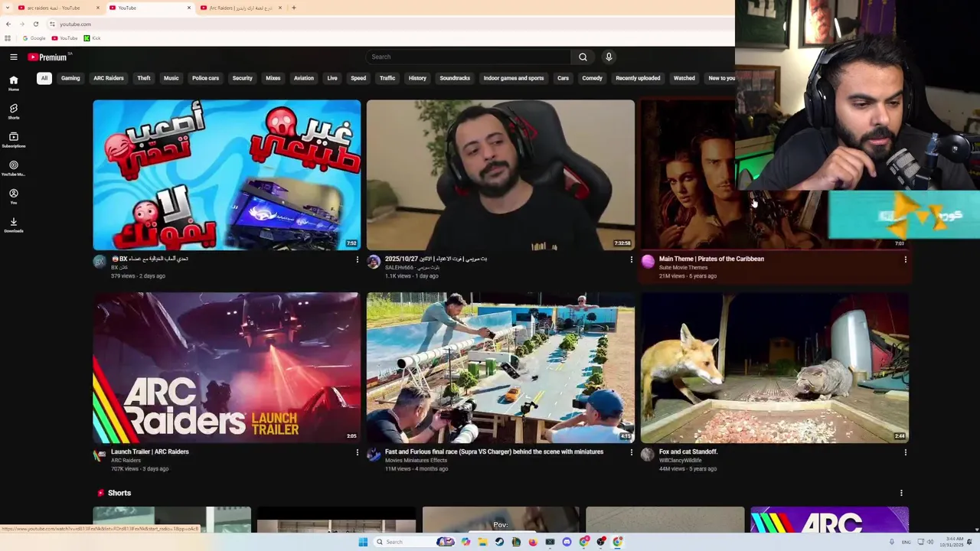Open Steam from the taskbar
The width and height of the screenshot is (980, 551).
coord(499,542)
